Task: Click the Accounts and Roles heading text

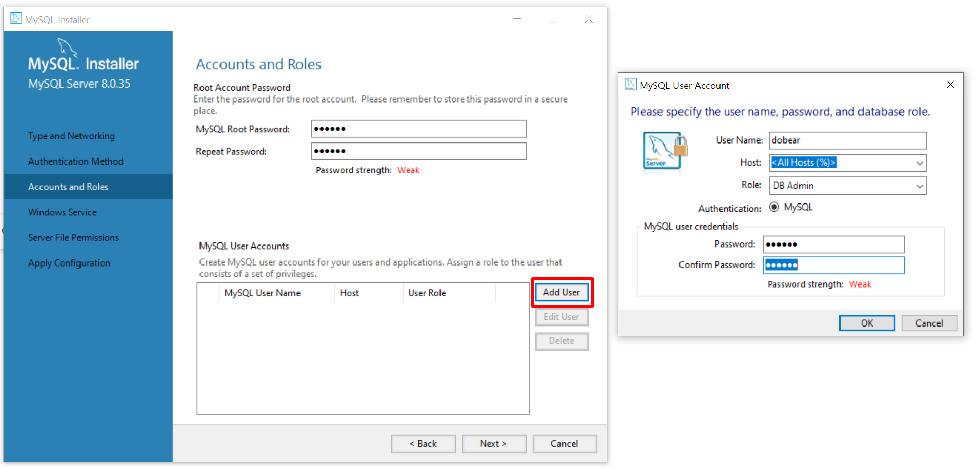Action: point(258,64)
